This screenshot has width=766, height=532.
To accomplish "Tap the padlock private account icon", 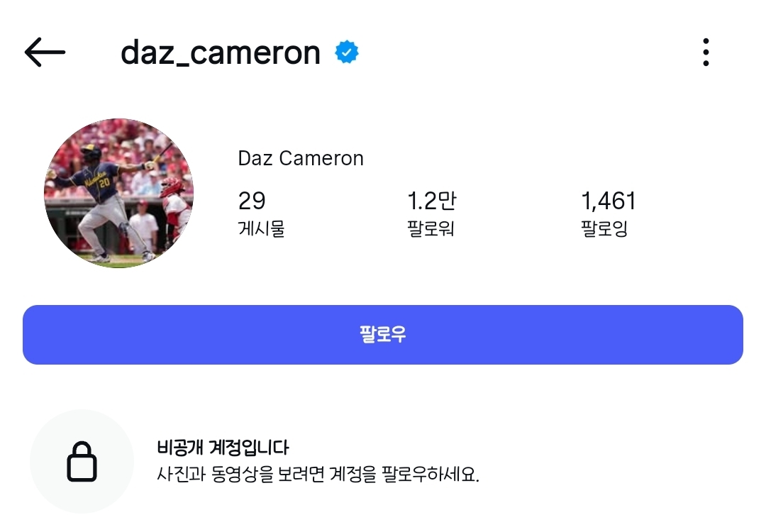I will tap(82, 462).
